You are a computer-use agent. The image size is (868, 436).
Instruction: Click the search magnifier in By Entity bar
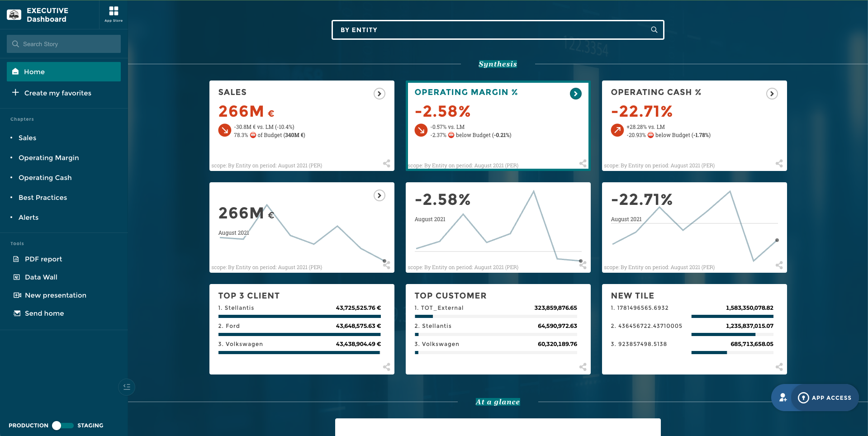pyautogui.click(x=654, y=30)
